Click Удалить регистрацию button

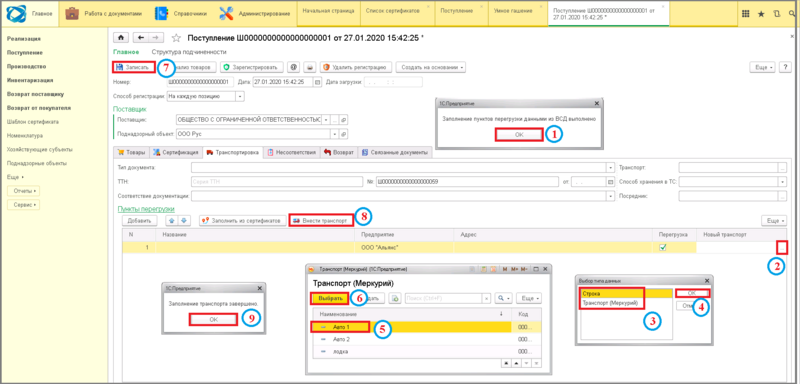[x=356, y=67]
